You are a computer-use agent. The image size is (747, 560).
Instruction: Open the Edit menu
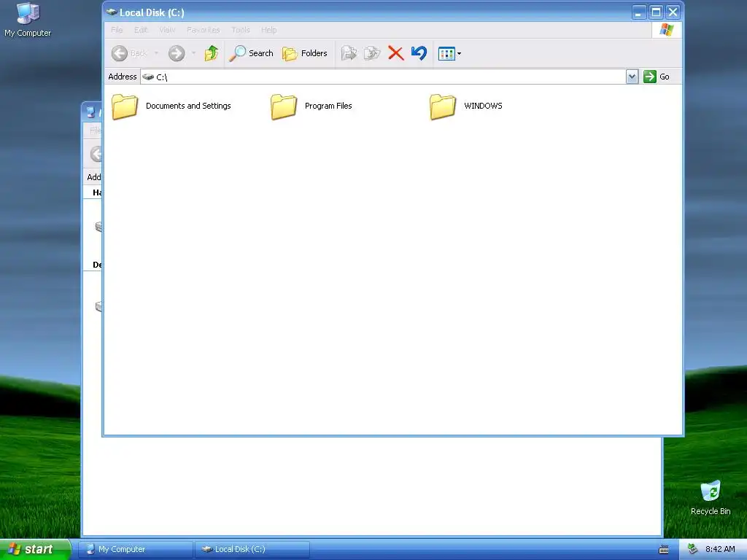[141, 30]
